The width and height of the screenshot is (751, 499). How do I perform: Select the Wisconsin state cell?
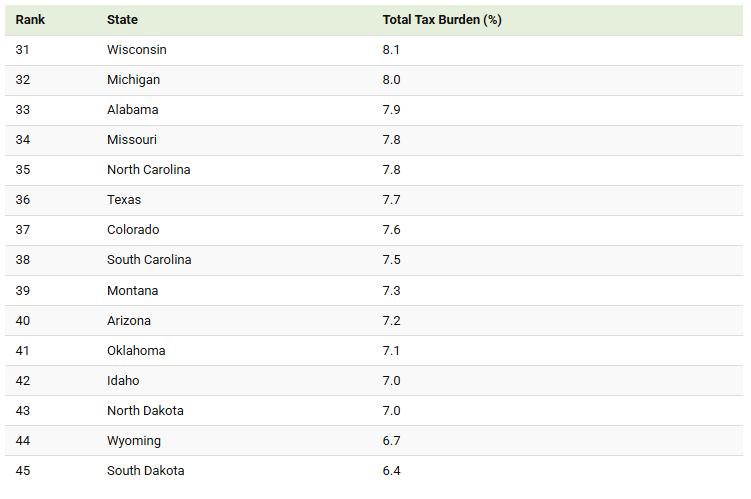click(137, 50)
